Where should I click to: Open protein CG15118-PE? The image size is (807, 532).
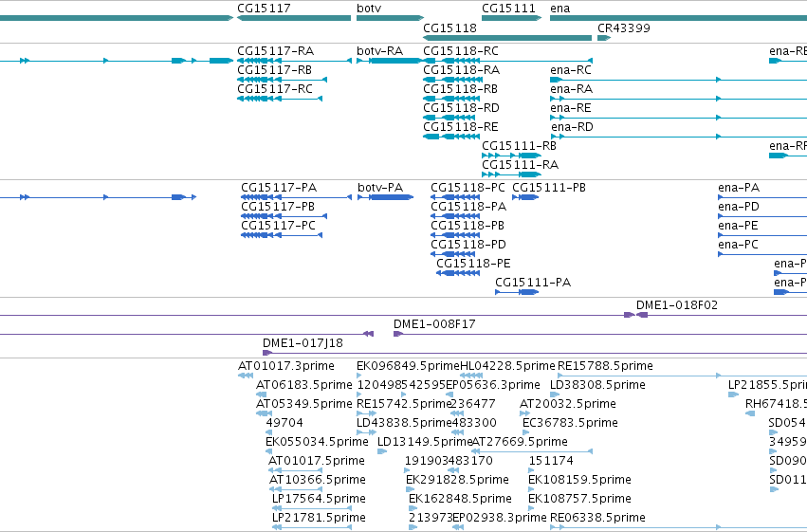[x=473, y=264]
